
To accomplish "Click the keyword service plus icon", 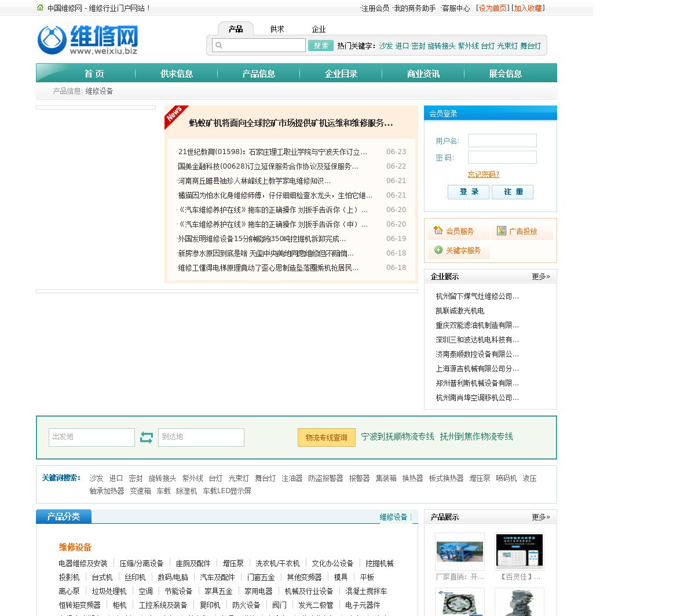I will 438,250.
